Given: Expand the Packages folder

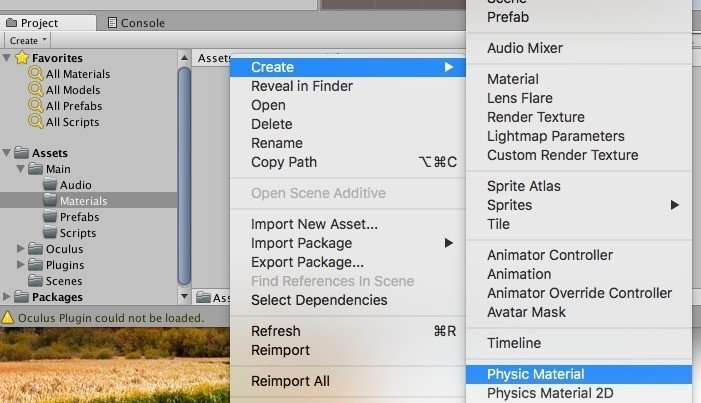Looking at the screenshot, I should (6, 297).
